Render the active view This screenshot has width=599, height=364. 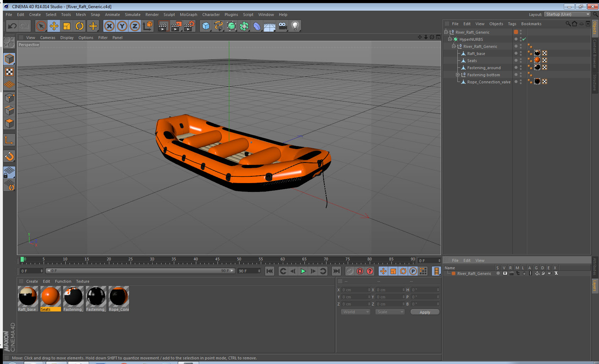tap(163, 26)
